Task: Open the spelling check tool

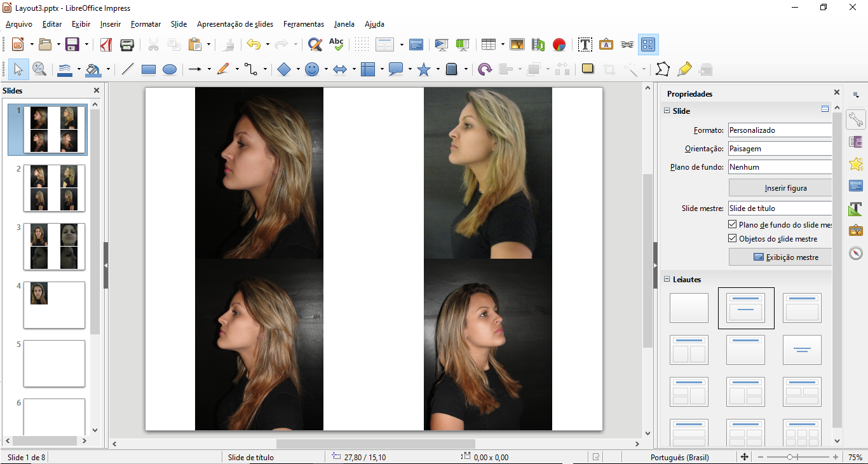Action: coord(336,44)
